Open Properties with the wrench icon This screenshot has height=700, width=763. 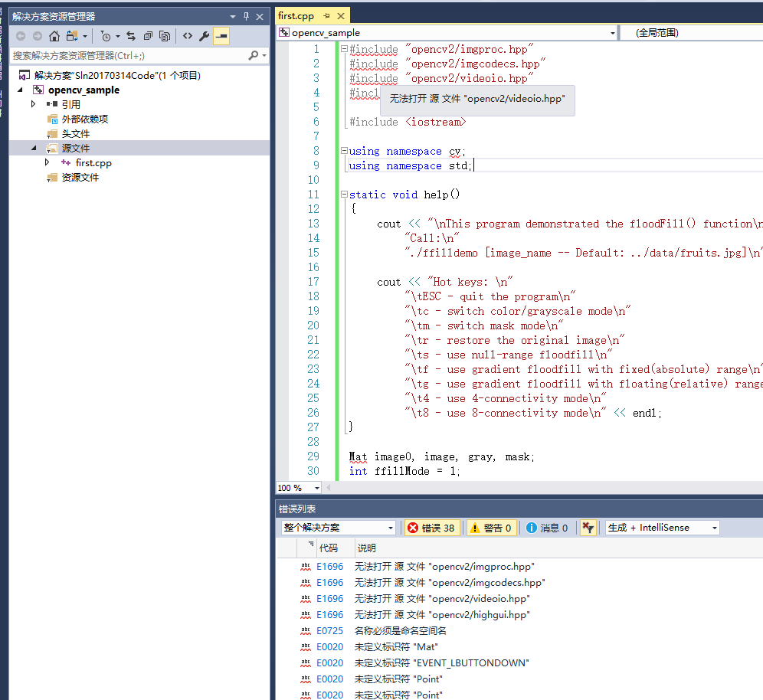tap(204, 36)
